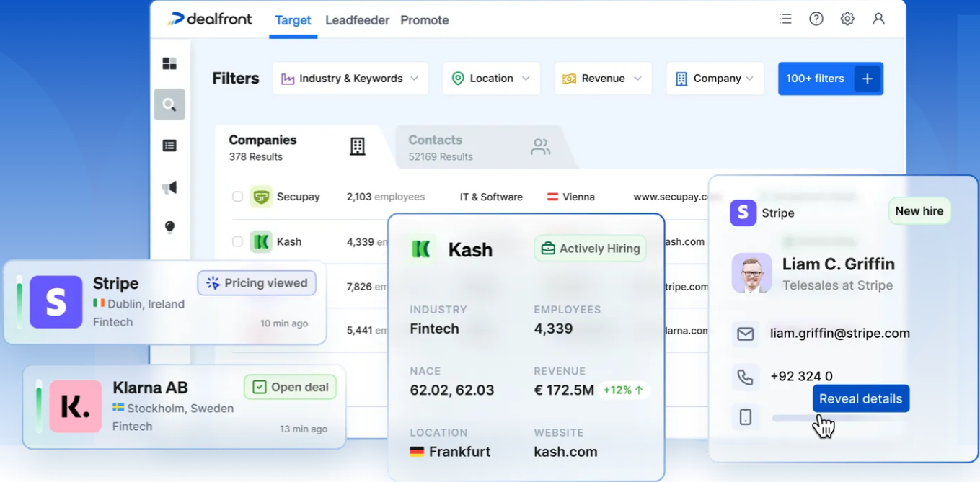Click the email envelope icon
The image size is (980, 482).
(x=746, y=334)
